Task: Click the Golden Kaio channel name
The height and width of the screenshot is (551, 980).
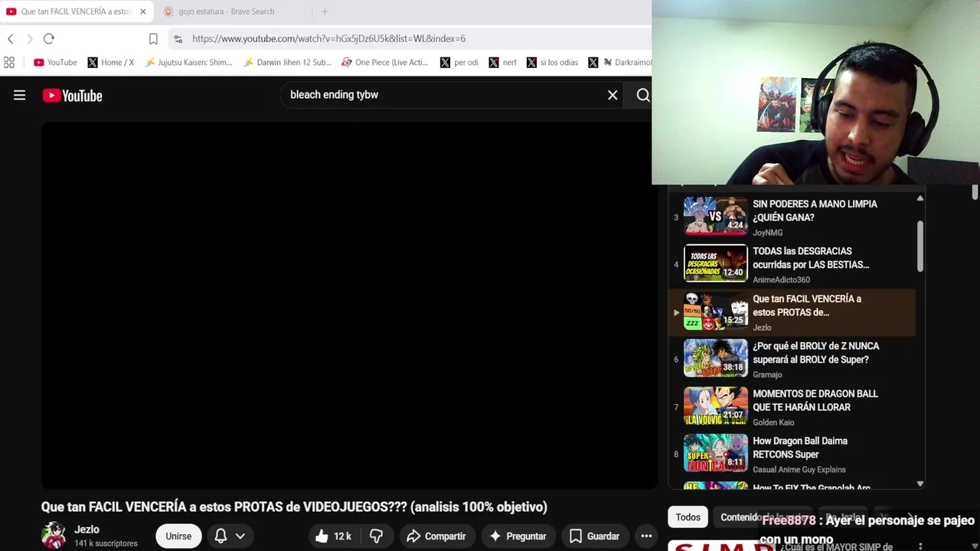Action: coord(773,422)
